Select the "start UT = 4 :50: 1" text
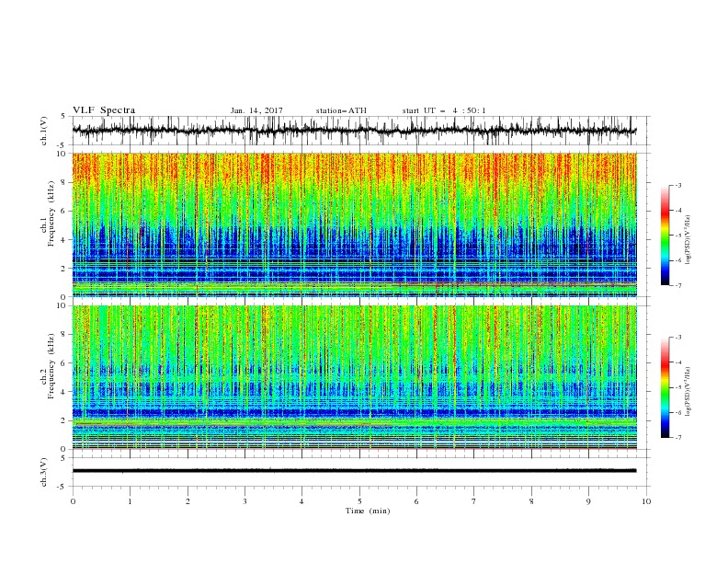 coord(444,110)
